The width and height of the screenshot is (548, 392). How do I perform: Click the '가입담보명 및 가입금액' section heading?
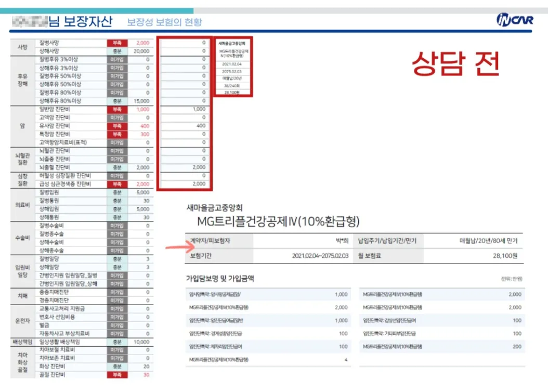pyautogui.click(x=220, y=279)
